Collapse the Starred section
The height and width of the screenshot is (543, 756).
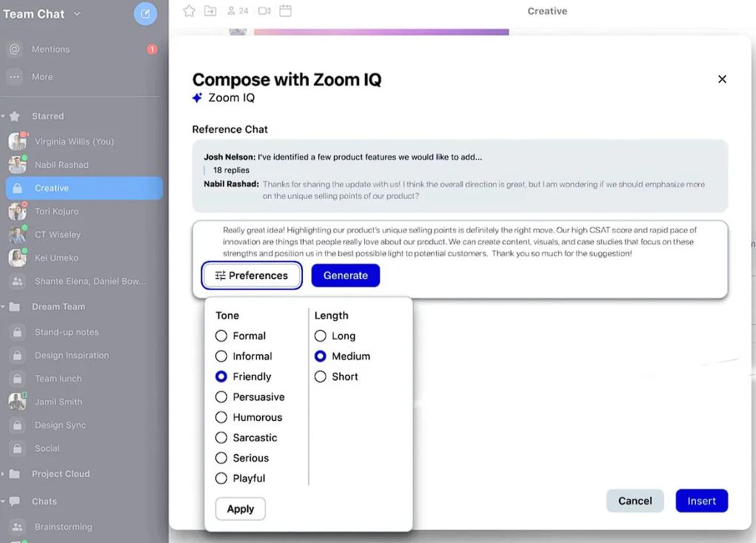pyautogui.click(x=4, y=116)
